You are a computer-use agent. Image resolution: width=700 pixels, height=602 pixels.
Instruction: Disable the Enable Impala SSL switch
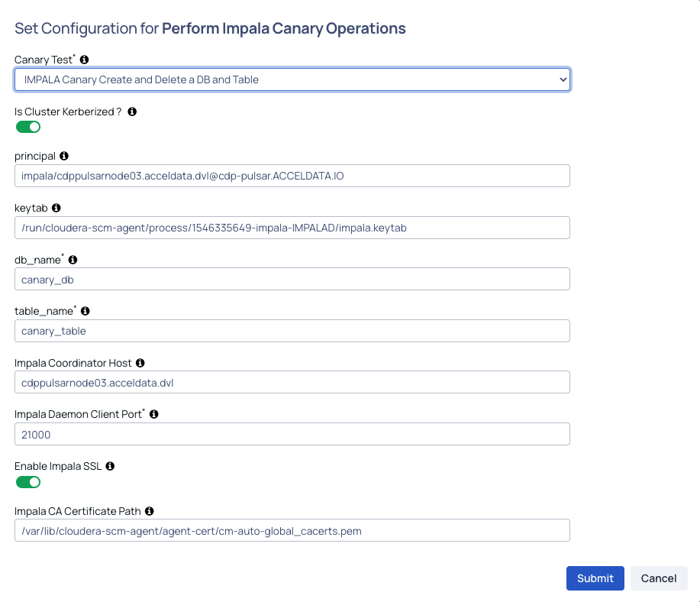pos(28,482)
